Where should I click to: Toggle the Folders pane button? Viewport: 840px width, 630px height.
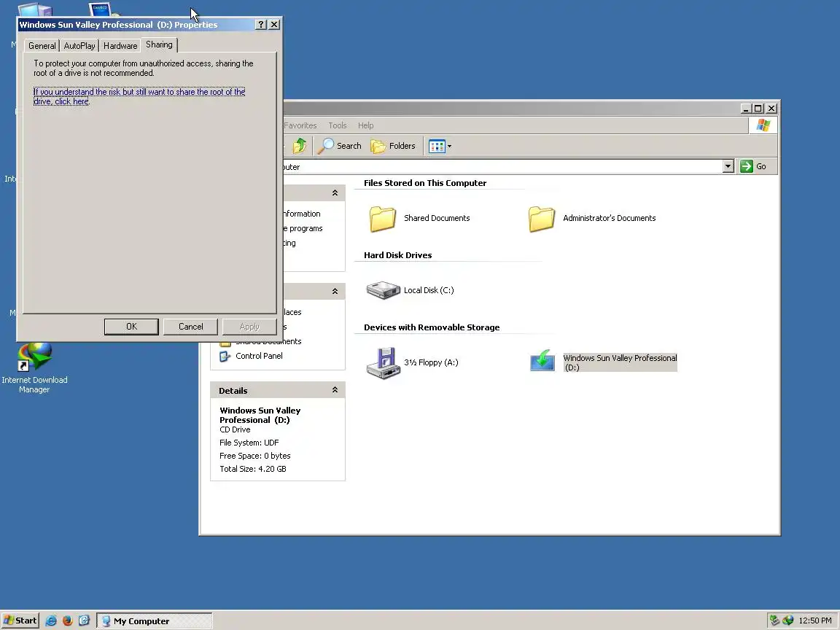click(x=393, y=146)
